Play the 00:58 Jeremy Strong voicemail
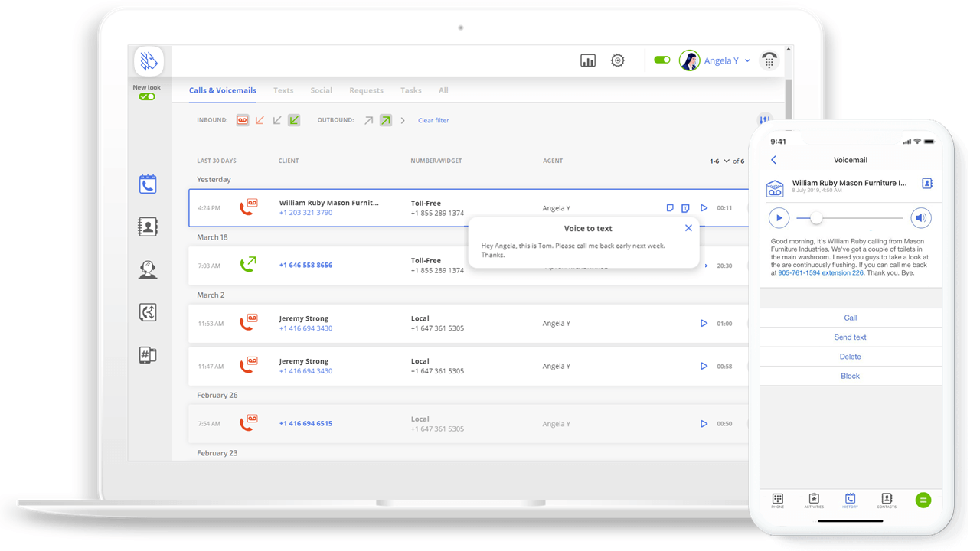This screenshot has height=551, width=980. pos(704,366)
